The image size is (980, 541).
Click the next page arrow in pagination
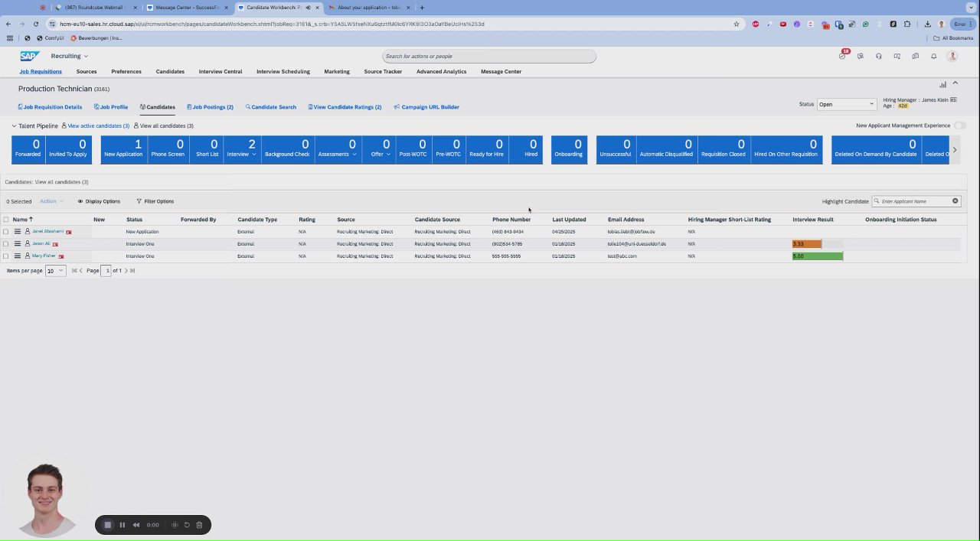point(126,271)
